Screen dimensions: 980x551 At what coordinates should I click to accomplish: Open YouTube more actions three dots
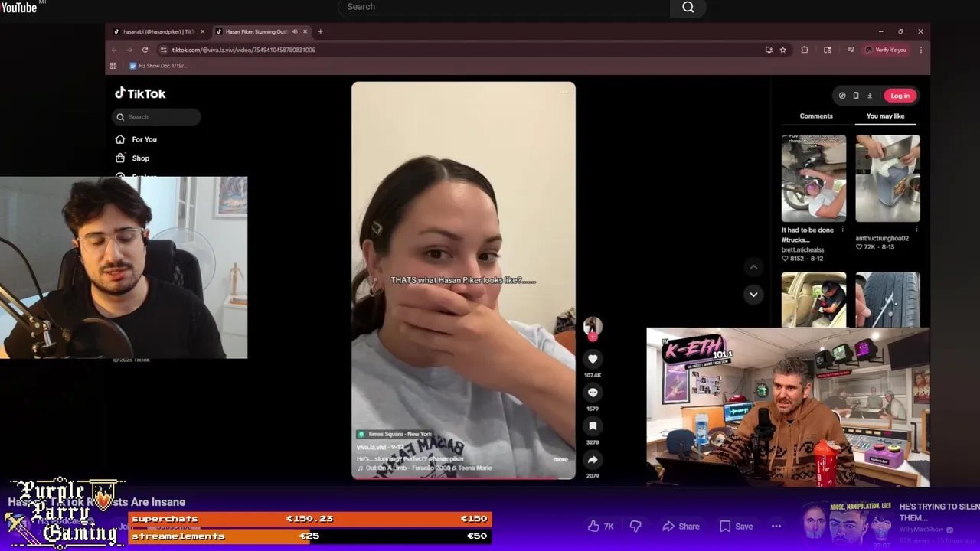pos(776,527)
